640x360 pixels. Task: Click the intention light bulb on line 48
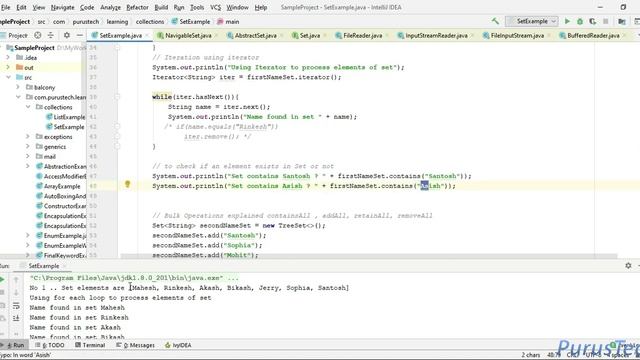[127, 184]
